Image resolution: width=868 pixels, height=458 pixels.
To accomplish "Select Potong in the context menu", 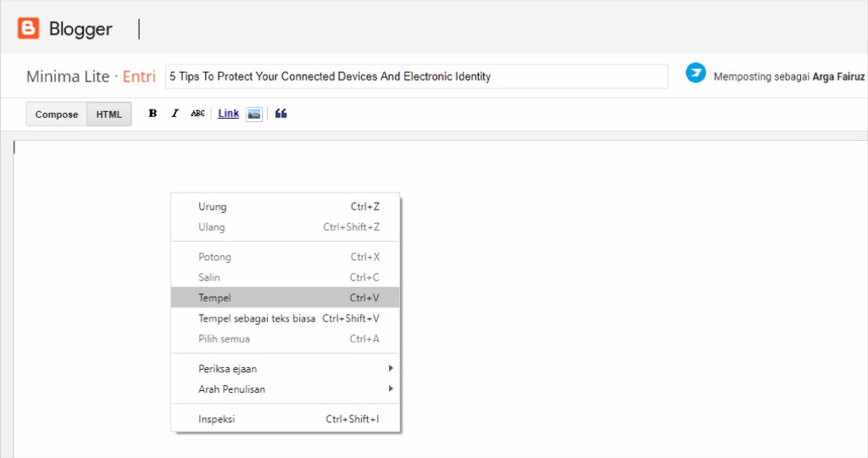I will pyautogui.click(x=285, y=257).
